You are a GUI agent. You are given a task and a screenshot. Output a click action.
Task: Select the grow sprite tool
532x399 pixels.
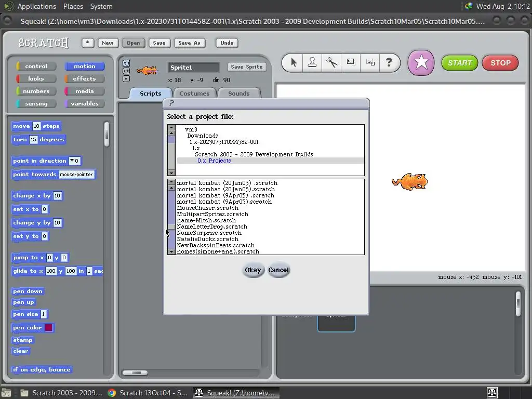click(x=351, y=62)
